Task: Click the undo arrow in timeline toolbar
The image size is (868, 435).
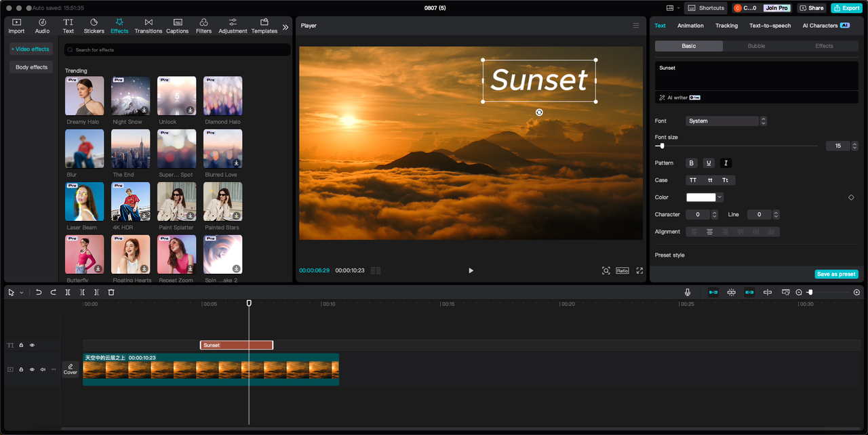Action: [39, 292]
